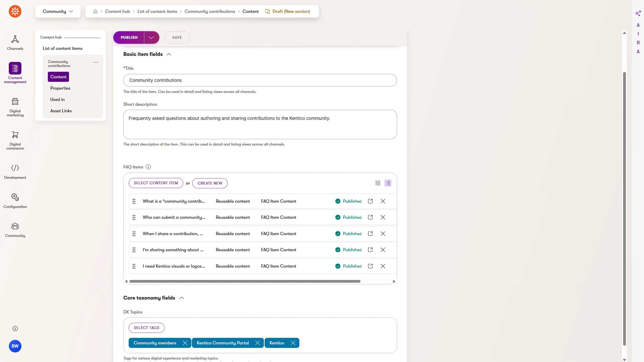Click the AIRA sparkle icon

pos(638,13)
